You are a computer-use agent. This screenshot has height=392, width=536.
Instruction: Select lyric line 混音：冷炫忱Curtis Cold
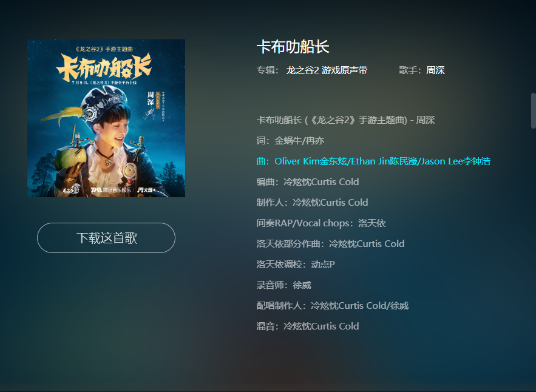click(308, 326)
